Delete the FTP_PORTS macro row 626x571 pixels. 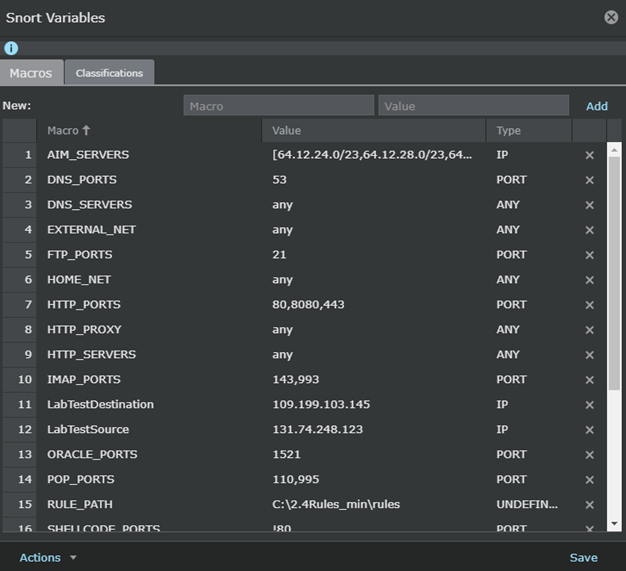coord(589,255)
